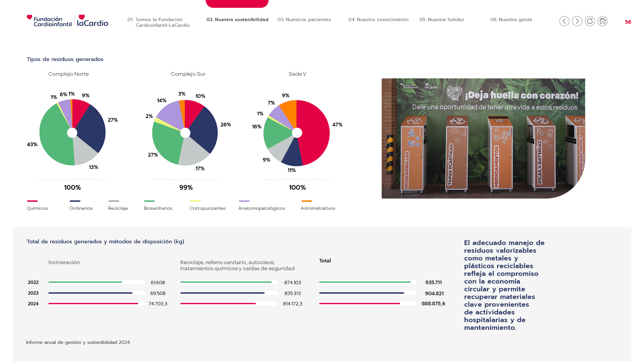Click the 47% label on Sede V chart
Viewport: 644px width, 362px height.
pyautogui.click(x=337, y=125)
